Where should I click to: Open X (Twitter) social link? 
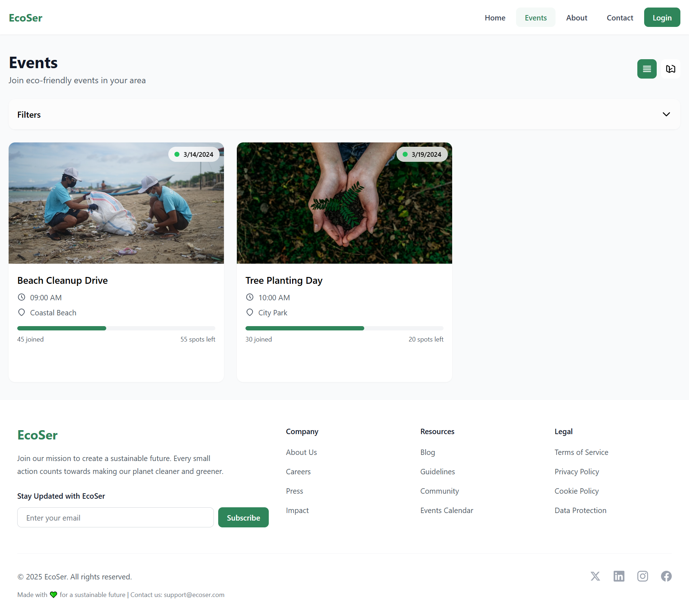point(595,576)
